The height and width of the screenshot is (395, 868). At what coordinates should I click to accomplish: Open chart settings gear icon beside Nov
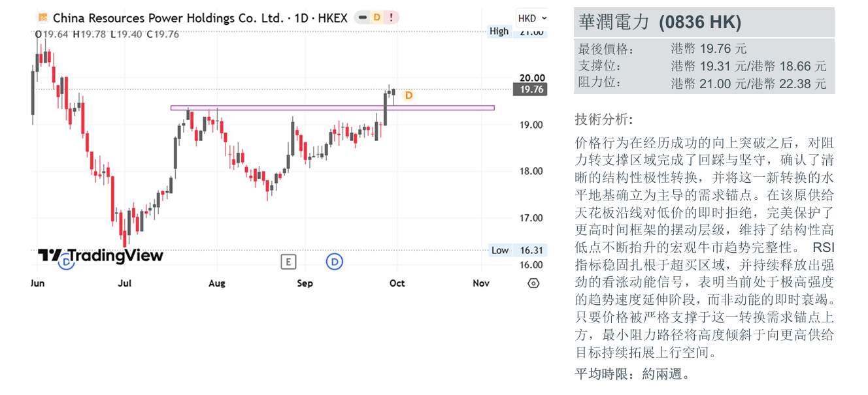[x=533, y=283]
